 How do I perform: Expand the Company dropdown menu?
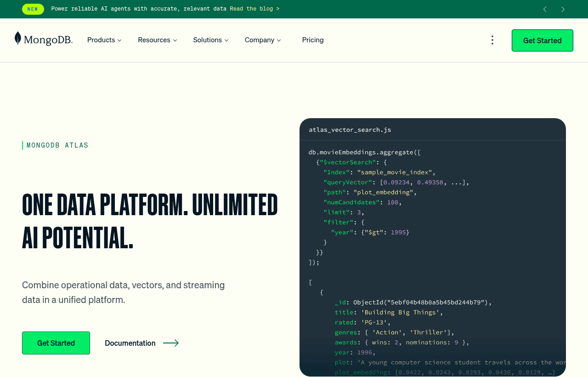tap(263, 40)
